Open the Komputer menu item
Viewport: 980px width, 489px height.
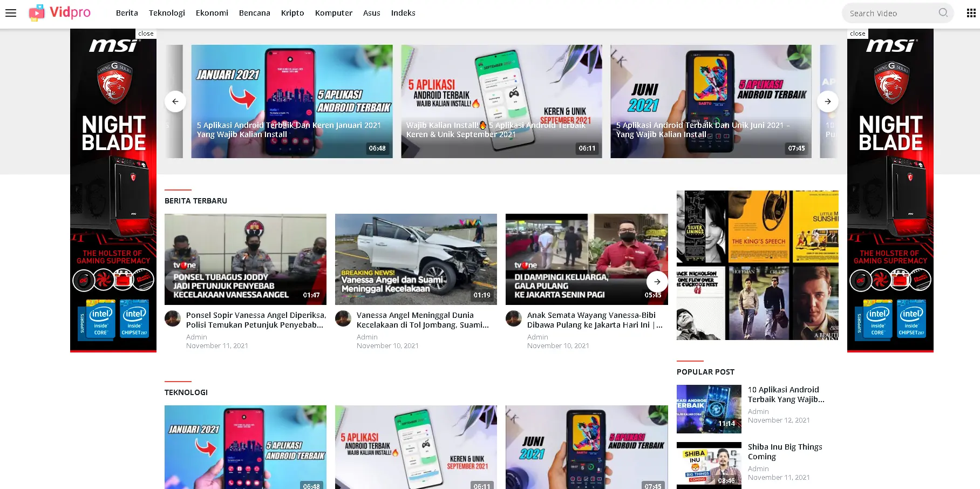click(334, 13)
